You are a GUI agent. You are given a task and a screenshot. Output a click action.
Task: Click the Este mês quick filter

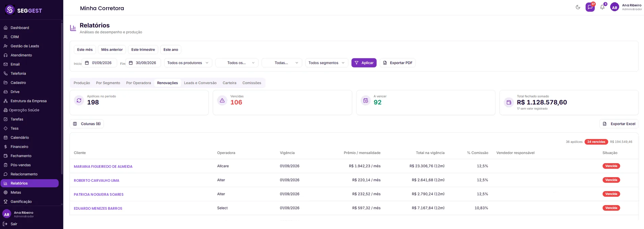[x=85, y=50]
